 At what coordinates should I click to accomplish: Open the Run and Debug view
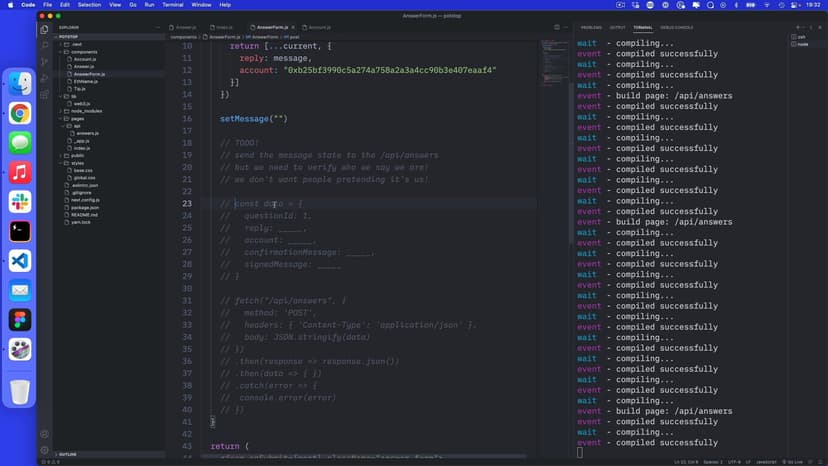pyautogui.click(x=45, y=78)
